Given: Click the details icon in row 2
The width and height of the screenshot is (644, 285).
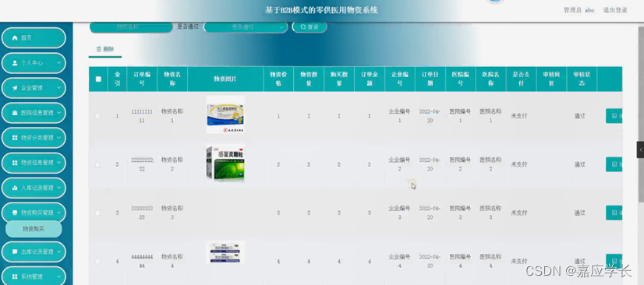Looking at the screenshot, I should pyautogui.click(x=614, y=164).
